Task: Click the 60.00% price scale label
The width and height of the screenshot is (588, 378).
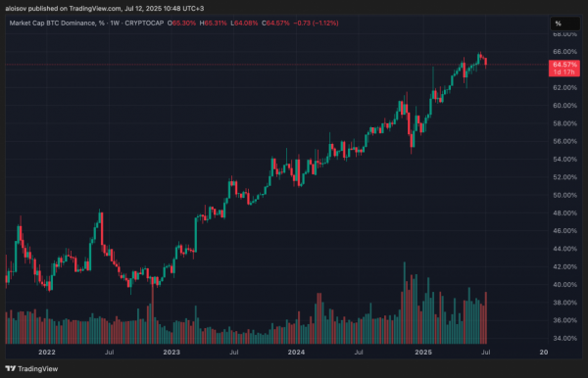Action: [x=564, y=106]
